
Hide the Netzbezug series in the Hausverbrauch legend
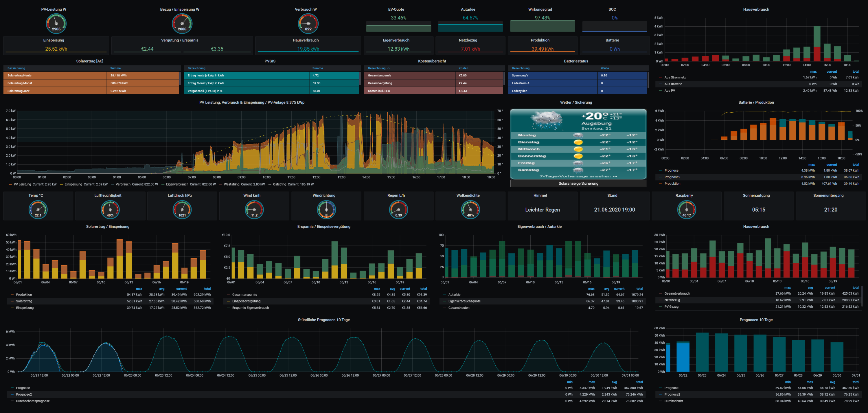pyautogui.click(x=672, y=300)
